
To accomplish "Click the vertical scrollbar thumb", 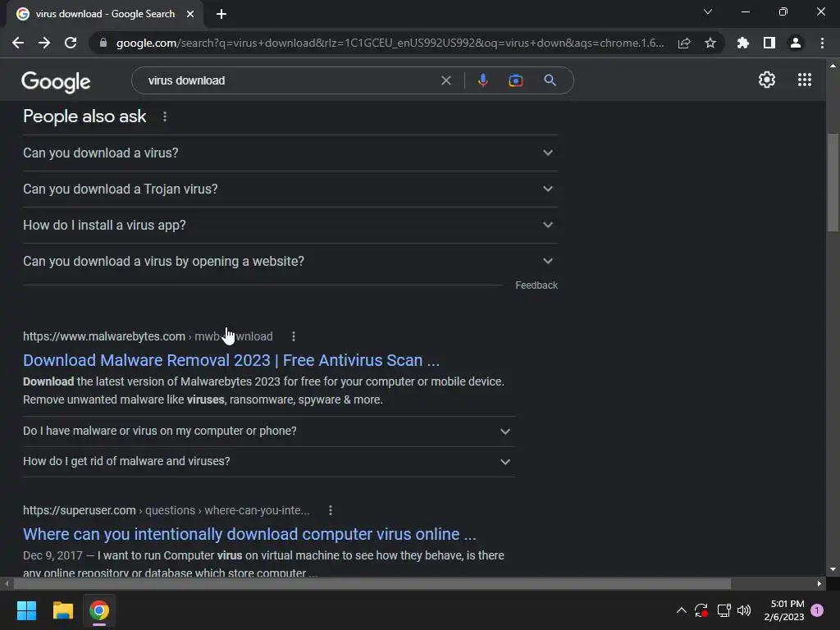I will (833, 182).
